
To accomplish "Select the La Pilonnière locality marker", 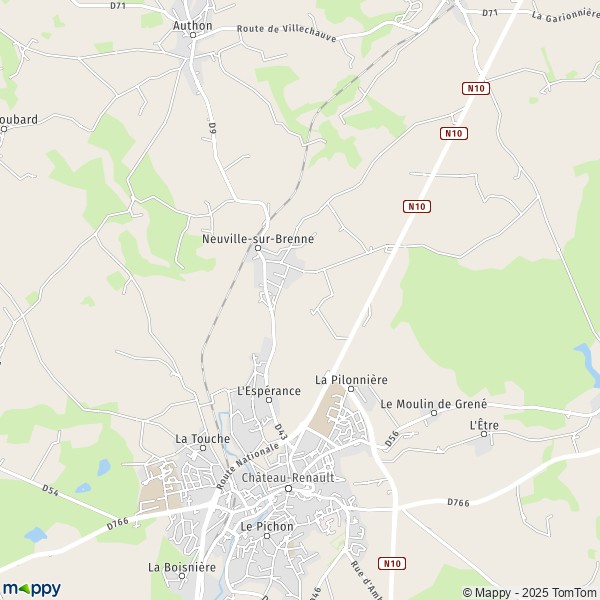I will [351, 389].
